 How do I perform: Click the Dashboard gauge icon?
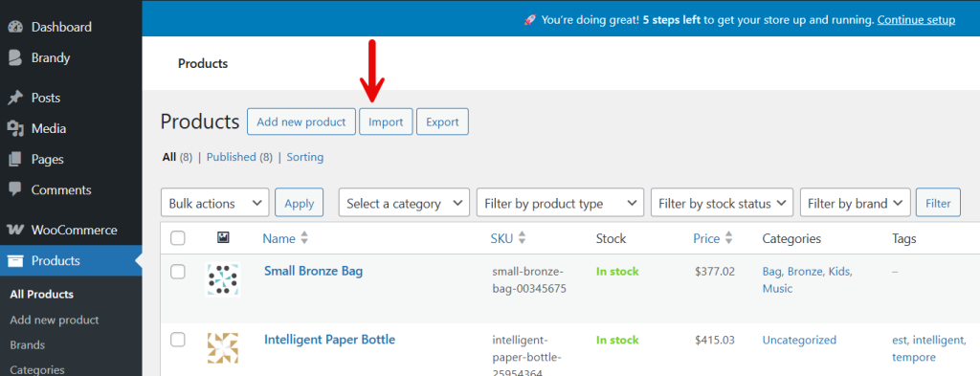[15, 27]
